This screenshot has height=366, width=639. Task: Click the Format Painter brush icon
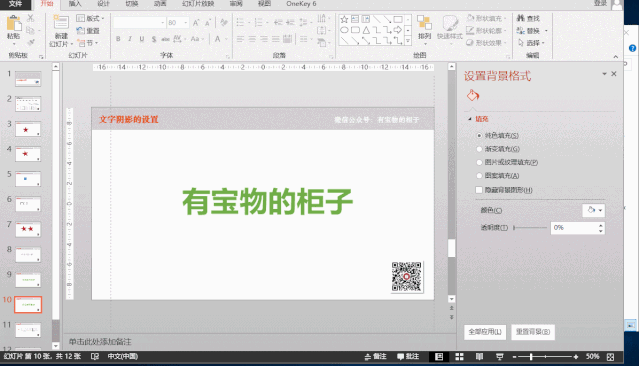coord(31,42)
